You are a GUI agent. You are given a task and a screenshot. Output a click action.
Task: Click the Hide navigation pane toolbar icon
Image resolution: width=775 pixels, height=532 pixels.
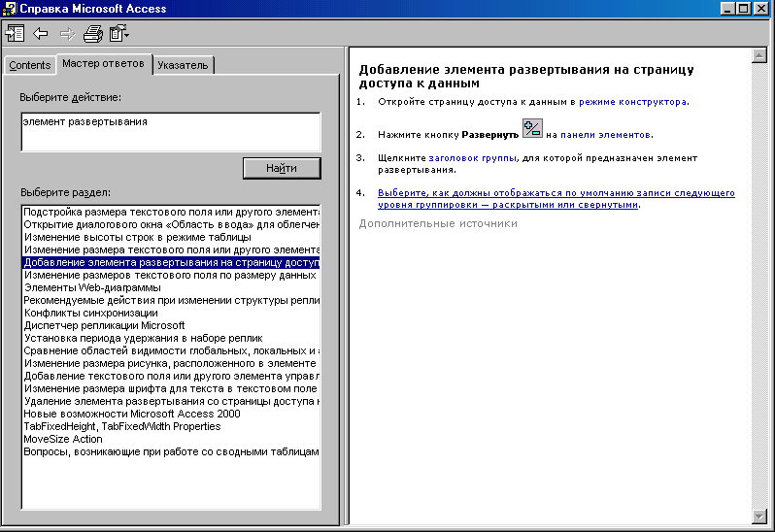(15, 34)
